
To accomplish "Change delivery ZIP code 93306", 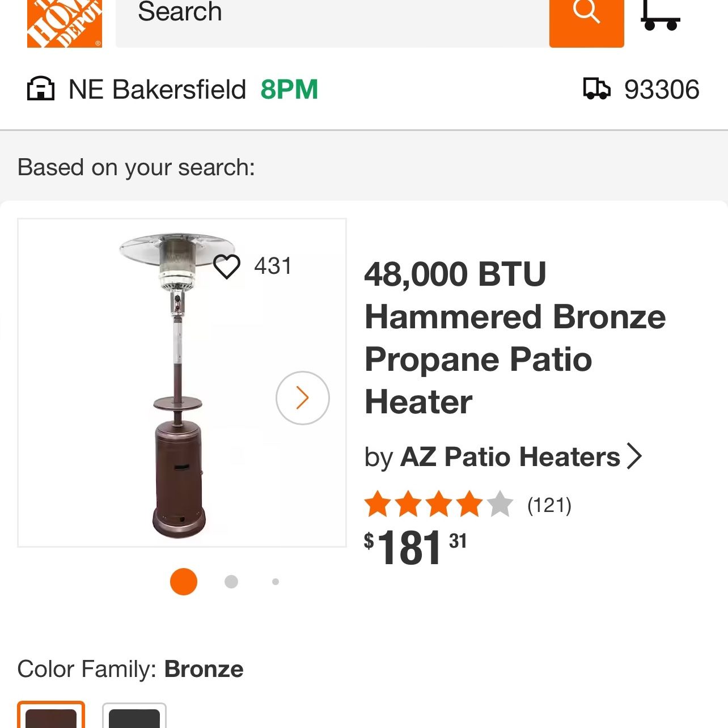I will point(662,90).
